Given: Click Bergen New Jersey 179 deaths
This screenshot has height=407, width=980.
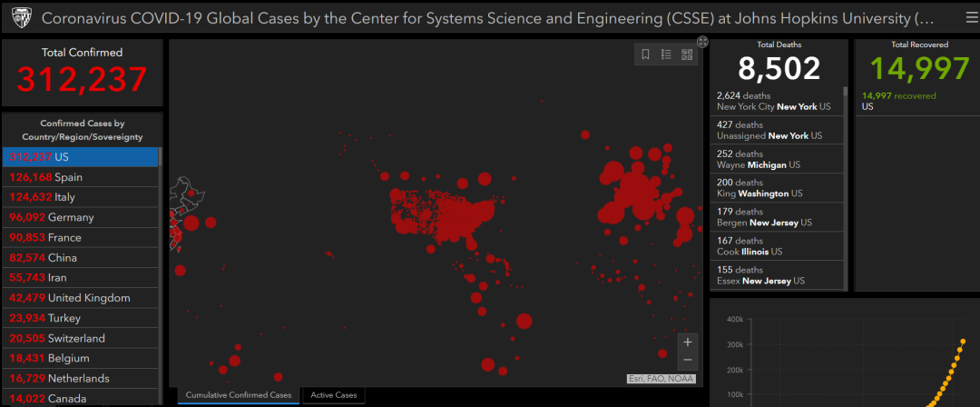Looking at the screenshot, I should click(x=776, y=216).
